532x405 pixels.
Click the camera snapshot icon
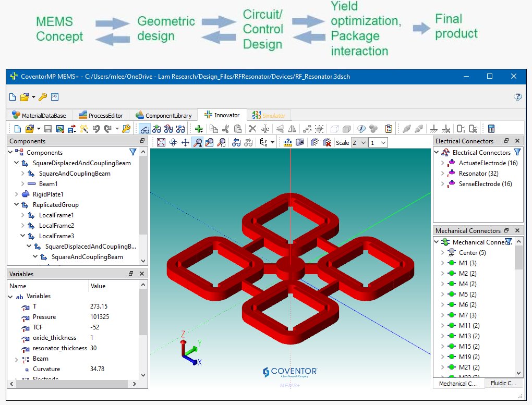pos(300,142)
